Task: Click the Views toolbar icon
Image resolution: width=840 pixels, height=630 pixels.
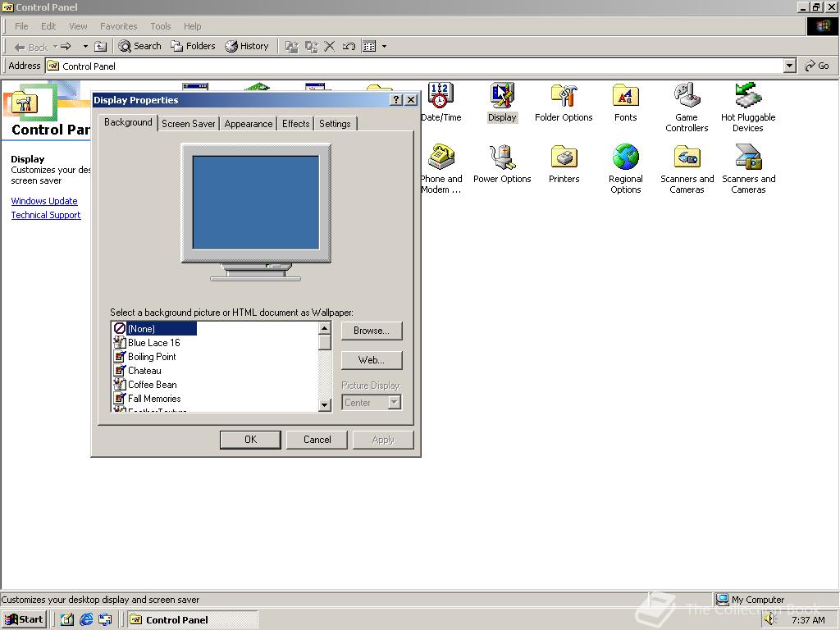Action: coord(369,47)
